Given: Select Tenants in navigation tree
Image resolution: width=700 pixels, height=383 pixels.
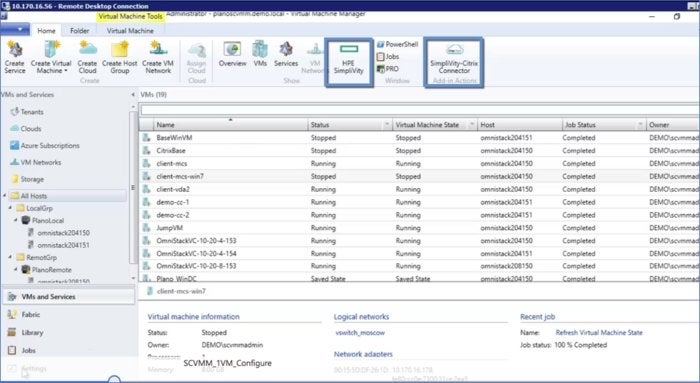Looking at the screenshot, I should 27,112.
